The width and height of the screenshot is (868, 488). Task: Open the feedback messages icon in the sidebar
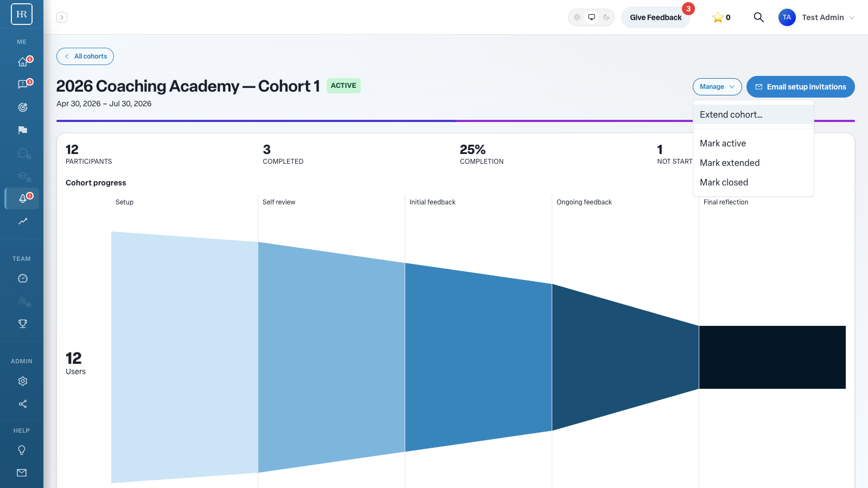pyautogui.click(x=23, y=85)
